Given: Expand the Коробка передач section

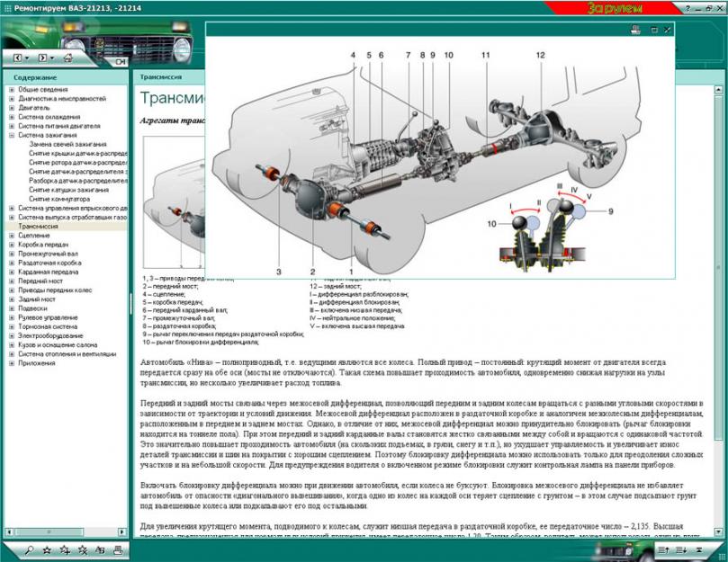Looking at the screenshot, I should (12, 245).
